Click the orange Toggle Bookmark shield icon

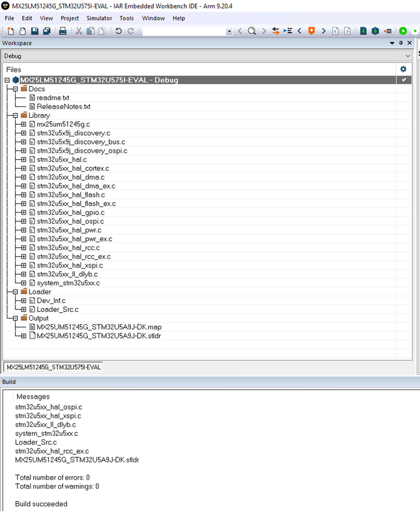click(x=312, y=31)
